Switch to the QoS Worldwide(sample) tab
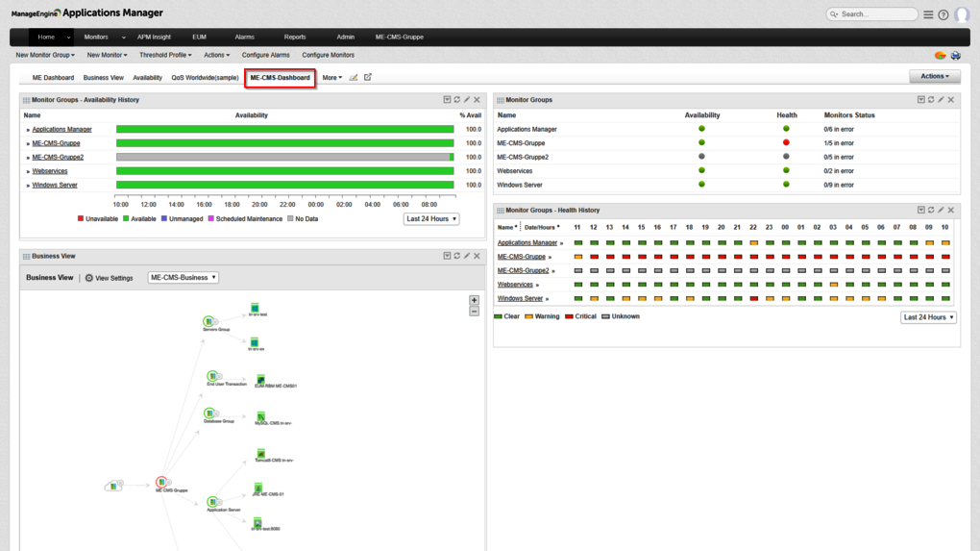The height and width of the screenshot is (551, 980). pos(205,78)
